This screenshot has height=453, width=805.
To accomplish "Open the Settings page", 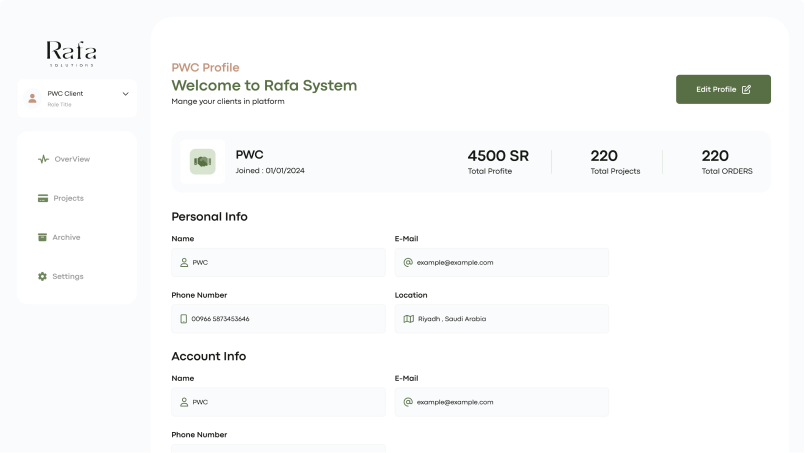I will pos(68,276).
